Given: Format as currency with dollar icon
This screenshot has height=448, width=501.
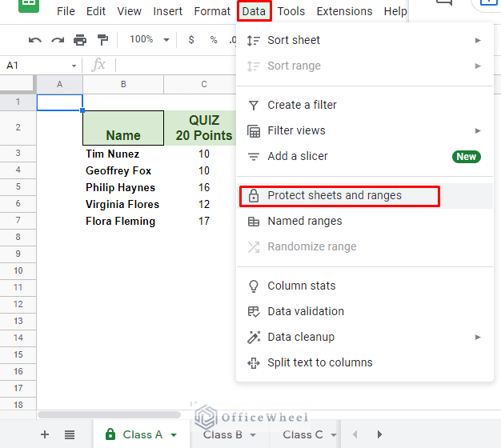Looking at the screenshot, I should pos(191,40).
